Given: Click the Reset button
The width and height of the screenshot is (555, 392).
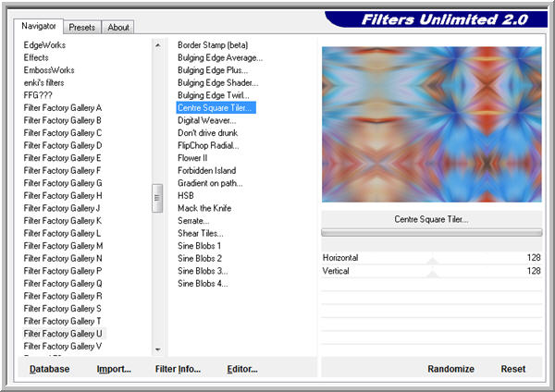Looking at the screenshot, I should coord(513,369).
